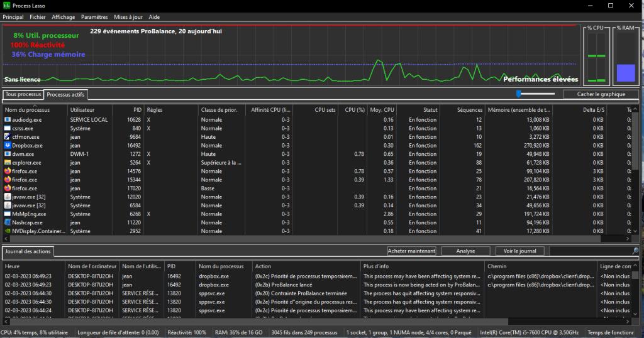Click the 3045 fils dans 249 processus status
The width and height of the screenshot is (644, 338).
tap(304, 333)
